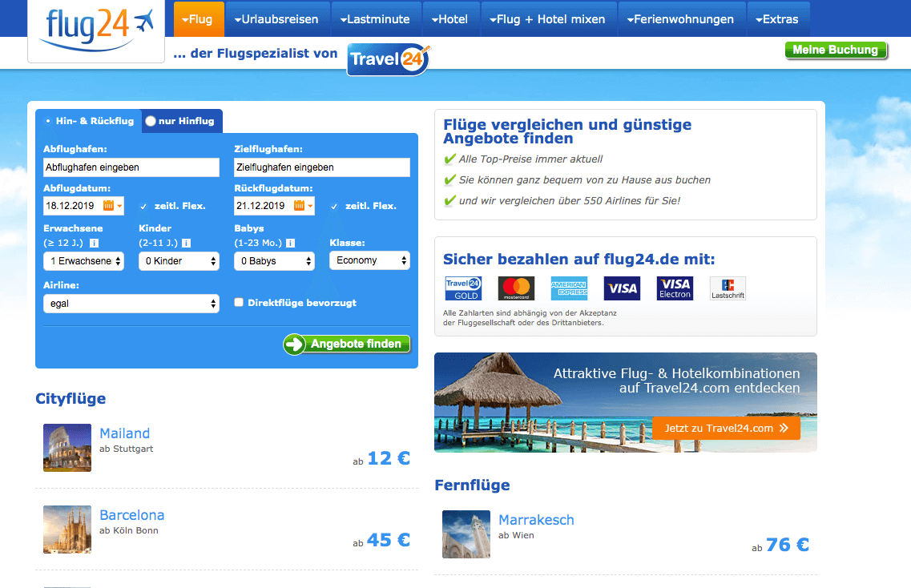Select the Hin- & Rückflug radio option
The height and width of the screenshot is (588, 911).
point(47,121)
